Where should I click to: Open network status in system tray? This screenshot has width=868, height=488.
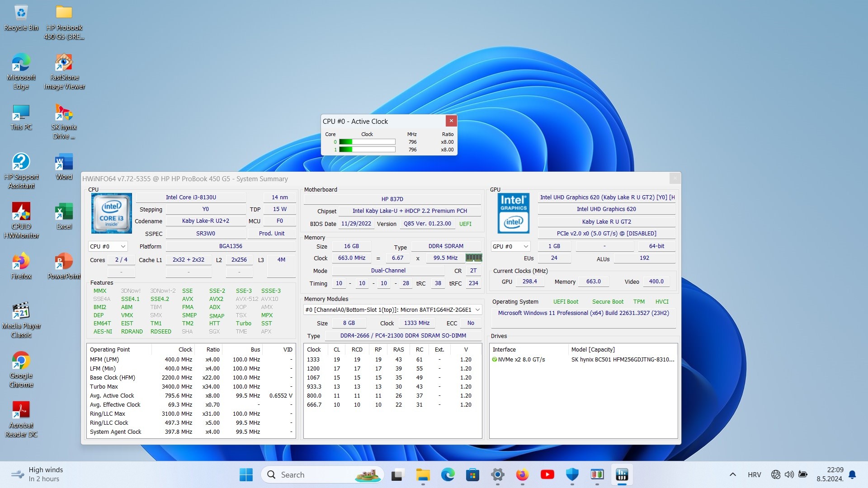tap(776, 474)
